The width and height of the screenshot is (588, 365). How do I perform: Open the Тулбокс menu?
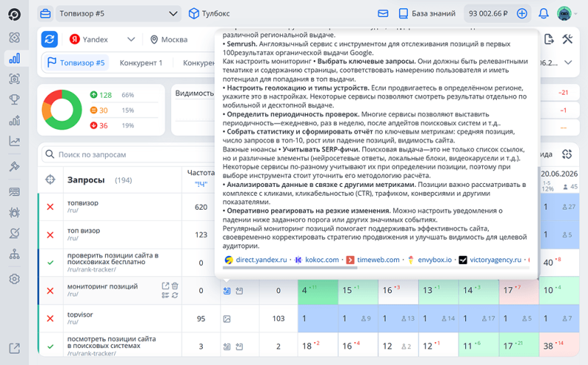pos(209,13)
